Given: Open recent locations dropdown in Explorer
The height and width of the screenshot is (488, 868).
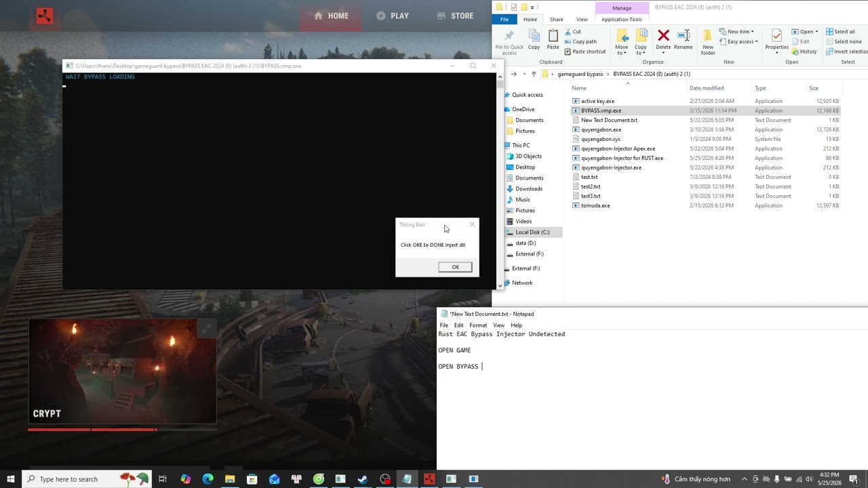Looking at the screenshot, I should 524,74.
